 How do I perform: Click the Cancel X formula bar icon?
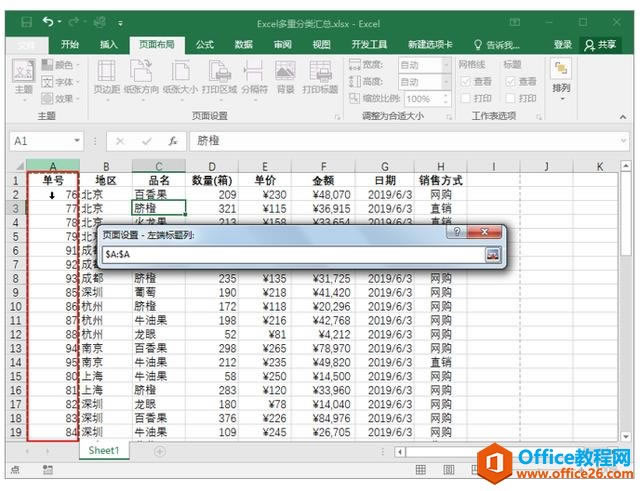(120, 141)
